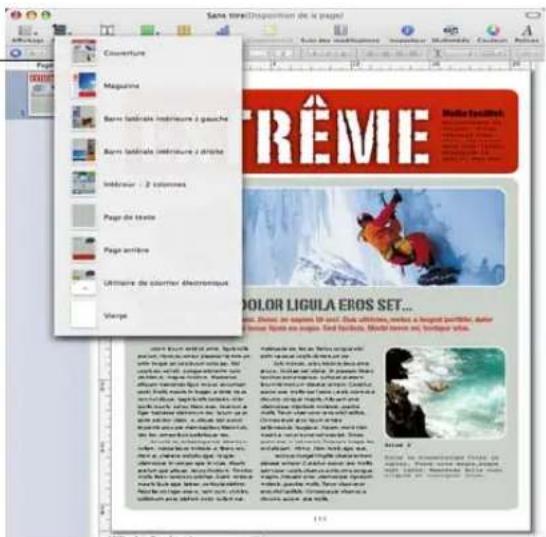The width and height of the screenshot is (546, 537).
Task: Open the green Shapes toolbar menu
Action: click(x=149, y=31)
